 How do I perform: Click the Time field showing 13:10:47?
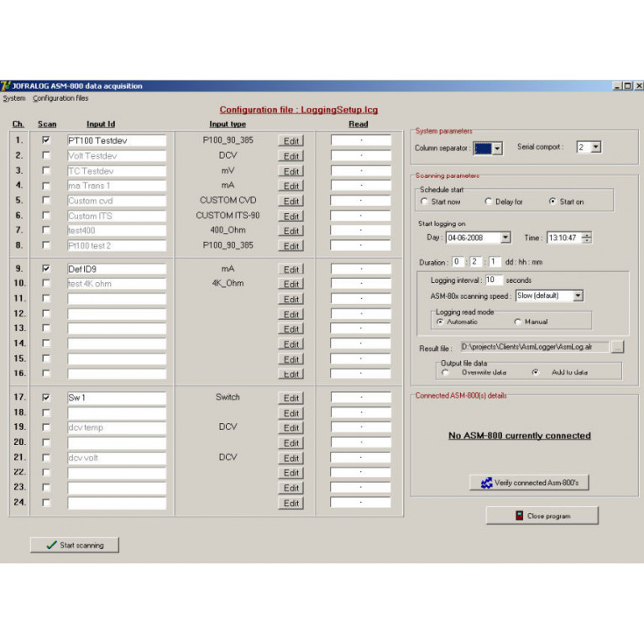tap(564, 238)
